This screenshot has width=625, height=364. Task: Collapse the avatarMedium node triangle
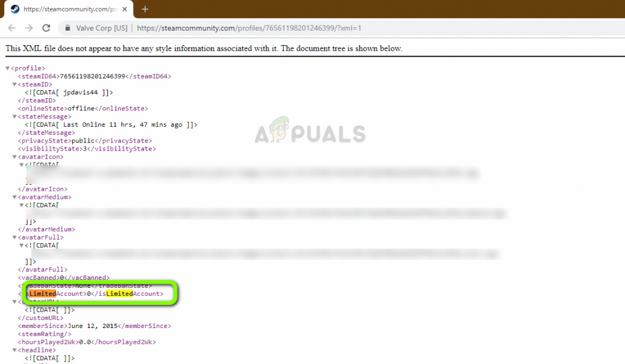15,197
